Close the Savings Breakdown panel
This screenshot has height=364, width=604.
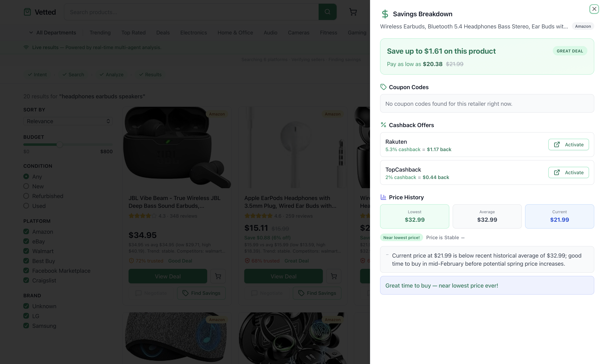(x=594, y=9)
